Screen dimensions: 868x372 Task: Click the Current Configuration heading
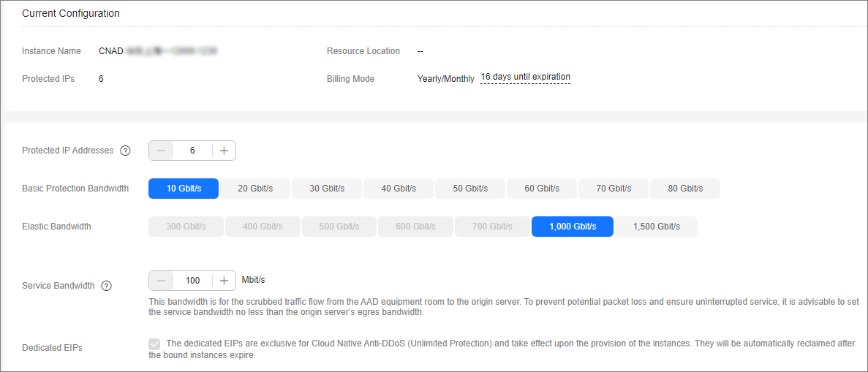[71, 12]
